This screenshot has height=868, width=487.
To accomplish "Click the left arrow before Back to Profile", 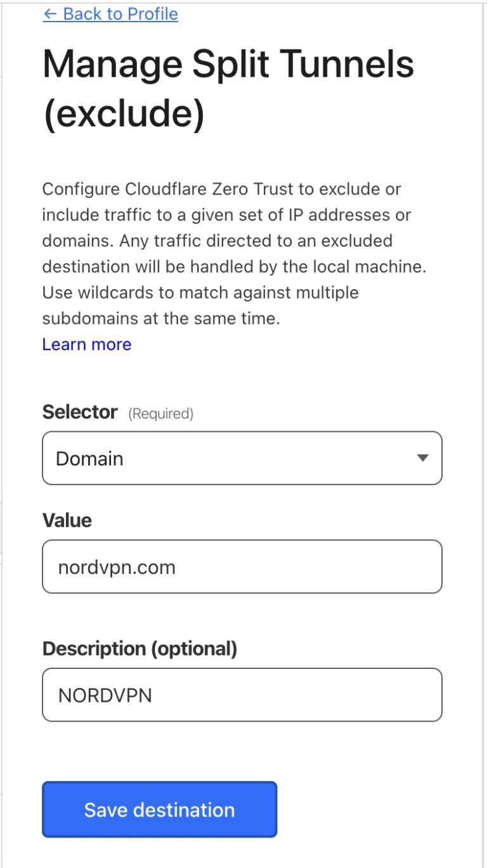I will pos(50,14).
